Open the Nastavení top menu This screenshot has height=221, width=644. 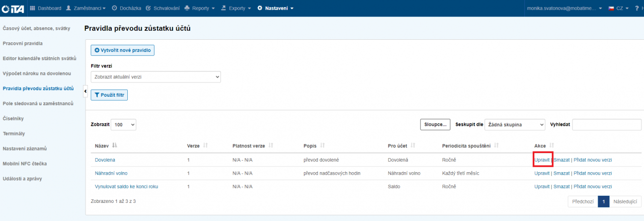[x=275, y=9]
